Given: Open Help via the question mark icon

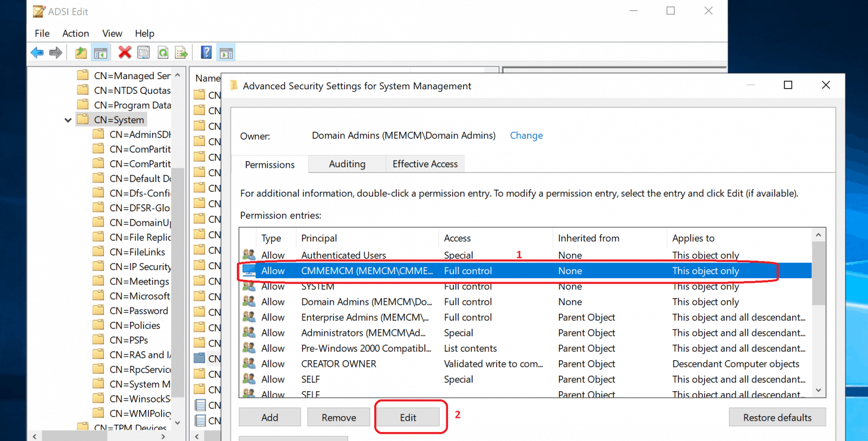Looking at the screenshot, I should click(x=207, y=52).
